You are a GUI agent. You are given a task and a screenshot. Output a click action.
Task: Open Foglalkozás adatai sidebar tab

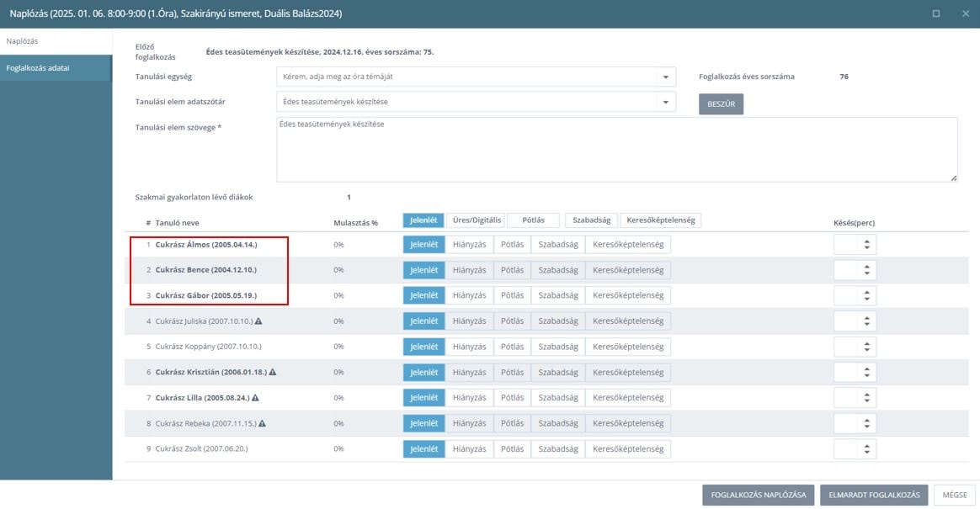pos(56,68)
